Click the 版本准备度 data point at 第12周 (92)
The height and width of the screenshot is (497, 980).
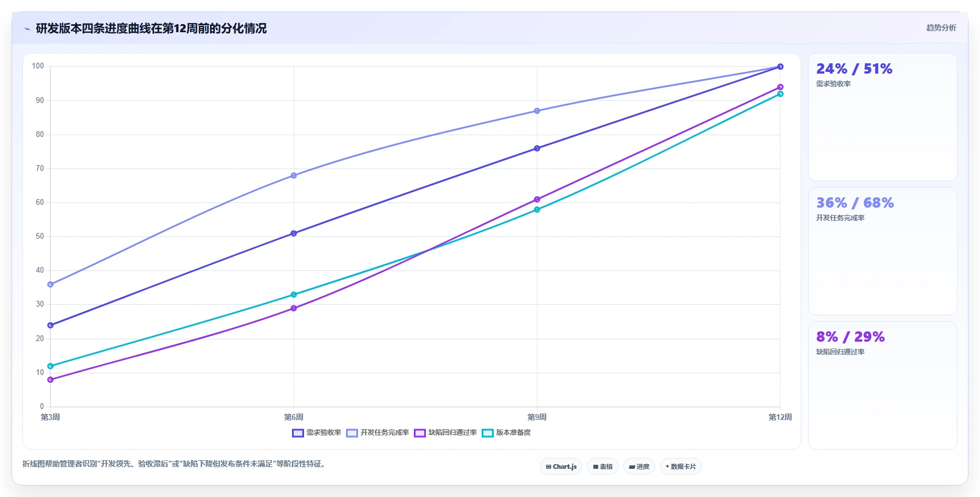click(780, 94)
